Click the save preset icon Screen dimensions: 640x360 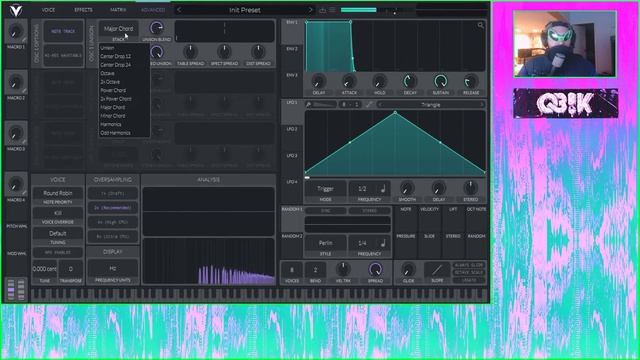click(322, 10)
